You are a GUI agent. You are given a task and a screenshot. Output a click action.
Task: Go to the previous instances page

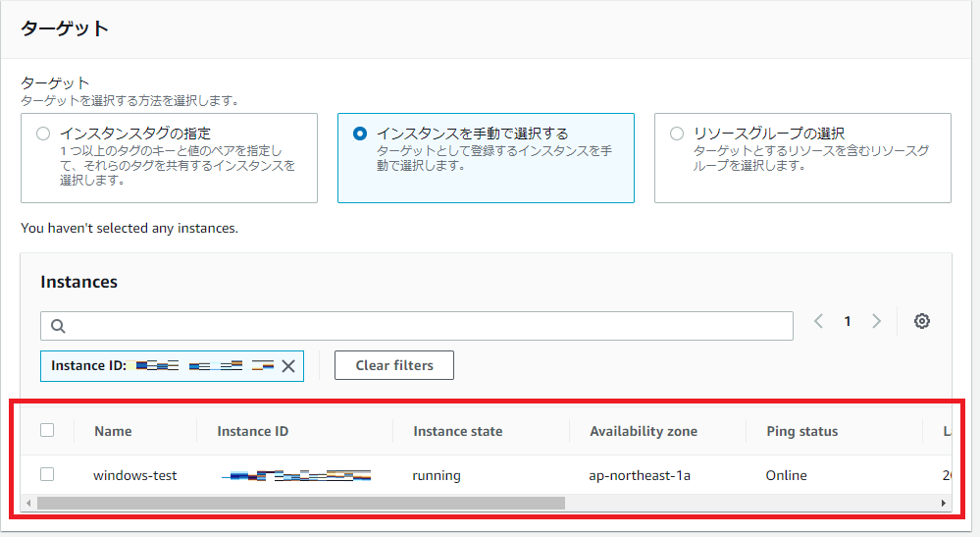(x=818, y=321)
